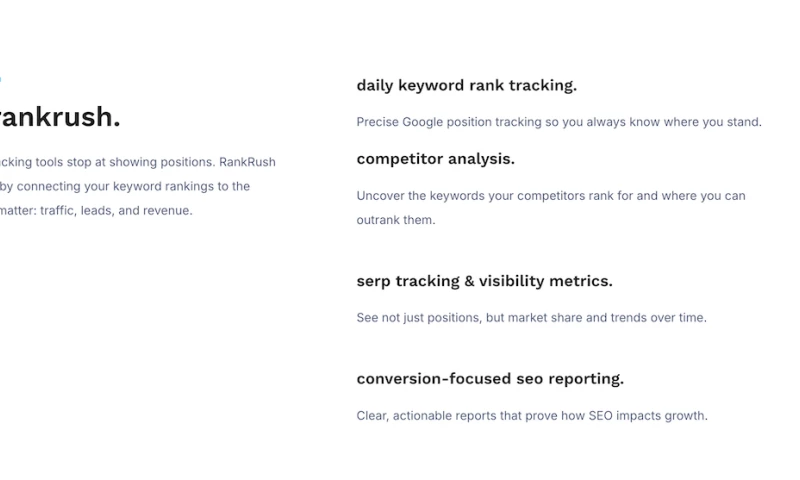Click "conversion-focused seo reporting." heading
Screen dimensions: 800x480
pos(490,379)
